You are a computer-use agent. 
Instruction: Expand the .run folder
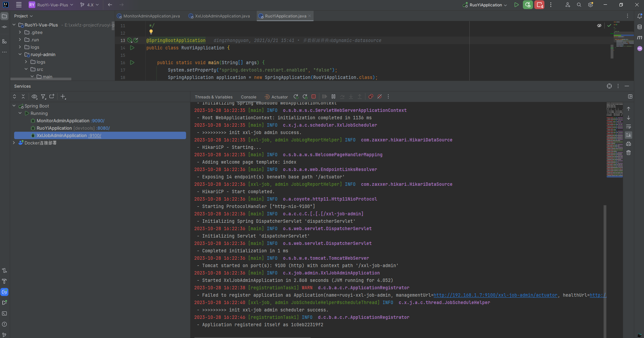pos(20,40)
